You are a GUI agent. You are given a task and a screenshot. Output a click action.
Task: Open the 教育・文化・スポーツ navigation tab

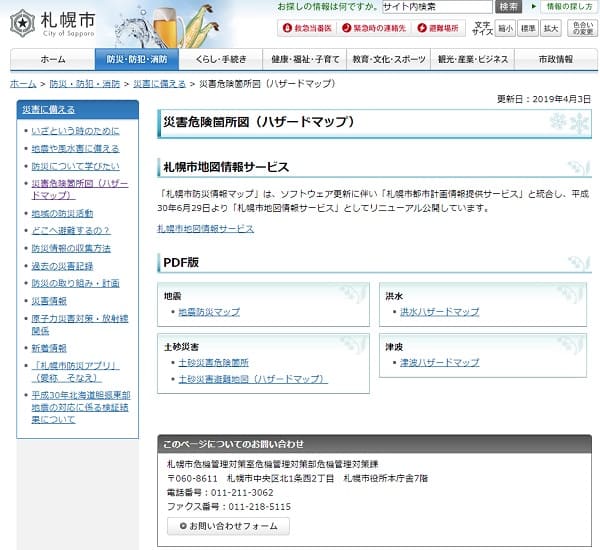(x=389, y=59)
